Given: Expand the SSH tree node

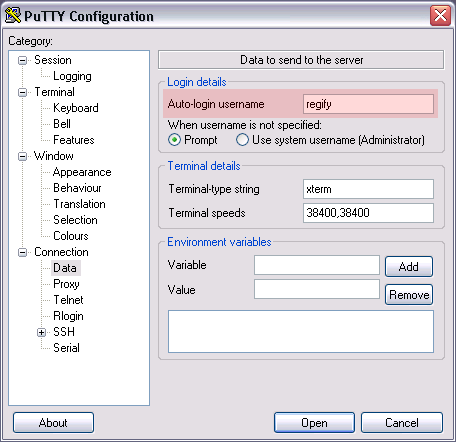Looking at the screenshot, I should coord(41,332).
